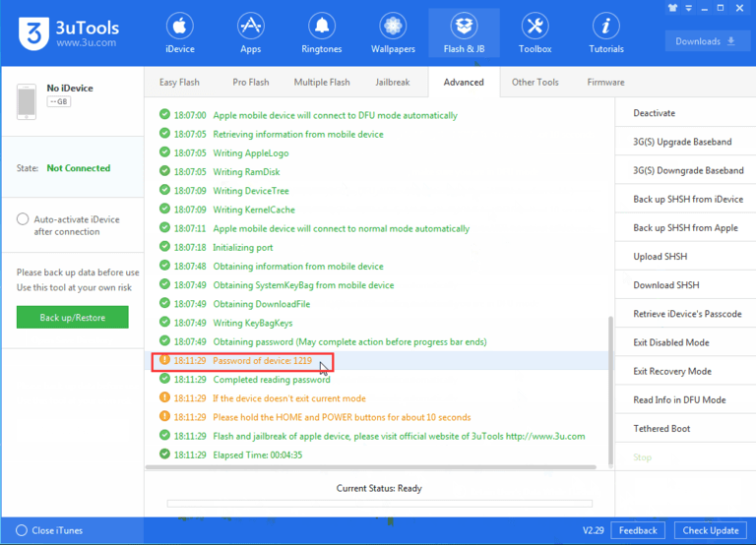Image resolution: width=756 pixels, height=545 pixels.
Task: Switch to the Other Tools tab
Action: (535, 83)
